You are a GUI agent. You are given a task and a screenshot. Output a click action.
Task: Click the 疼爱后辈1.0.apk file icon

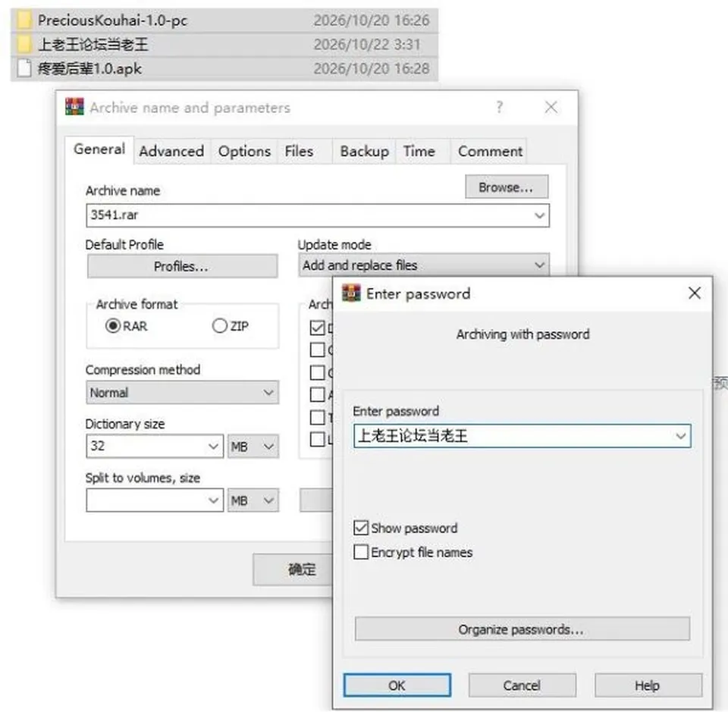coord(24,68)
